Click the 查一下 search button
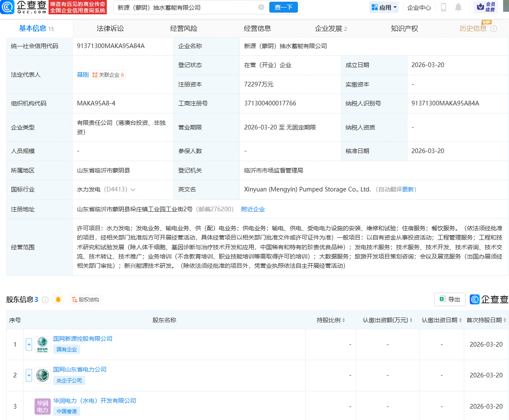 (x=284, y=7)
